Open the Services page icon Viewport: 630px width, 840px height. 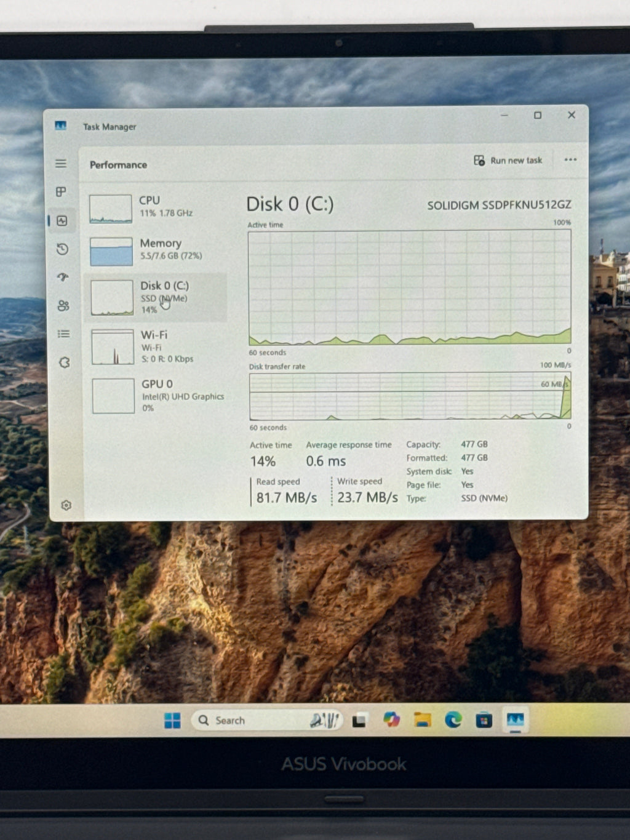coord(65,362)
